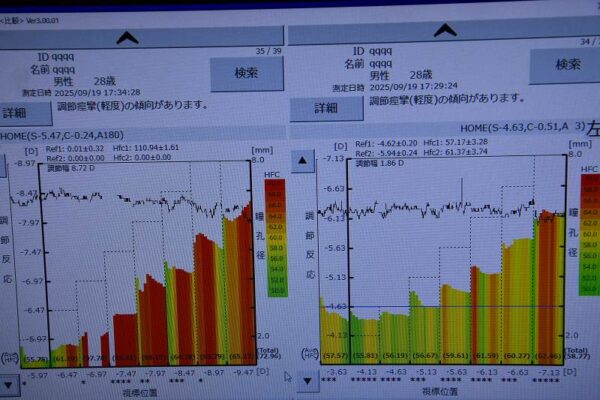This screenshot has width=600, height=400.
Task: Click the HFC wave icon on left graph
Action: (x=10, y=355)
